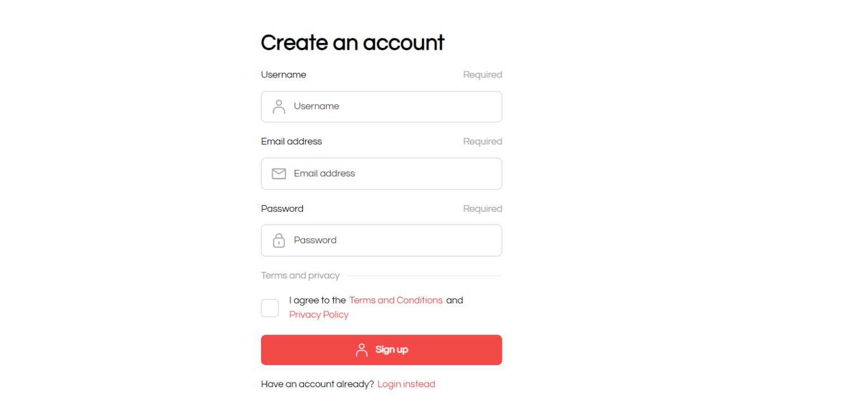Open the Terms and Conditions link

coord(396,300)
